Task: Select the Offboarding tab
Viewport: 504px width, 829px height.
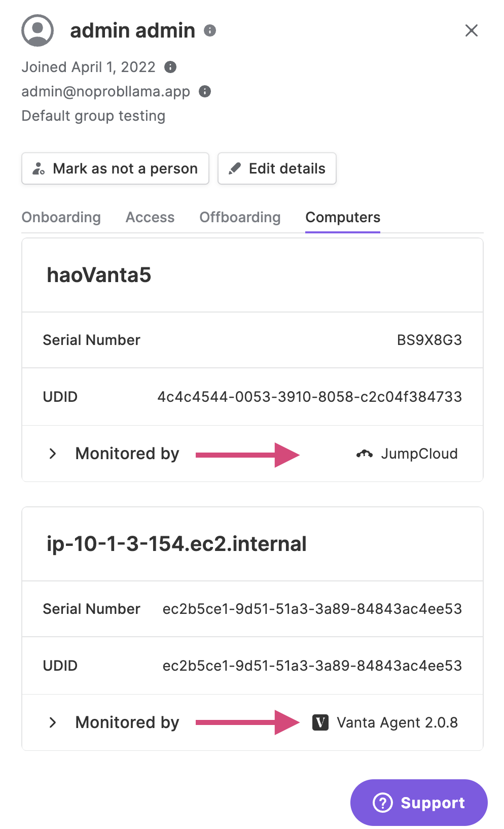Action: [240, 217]
